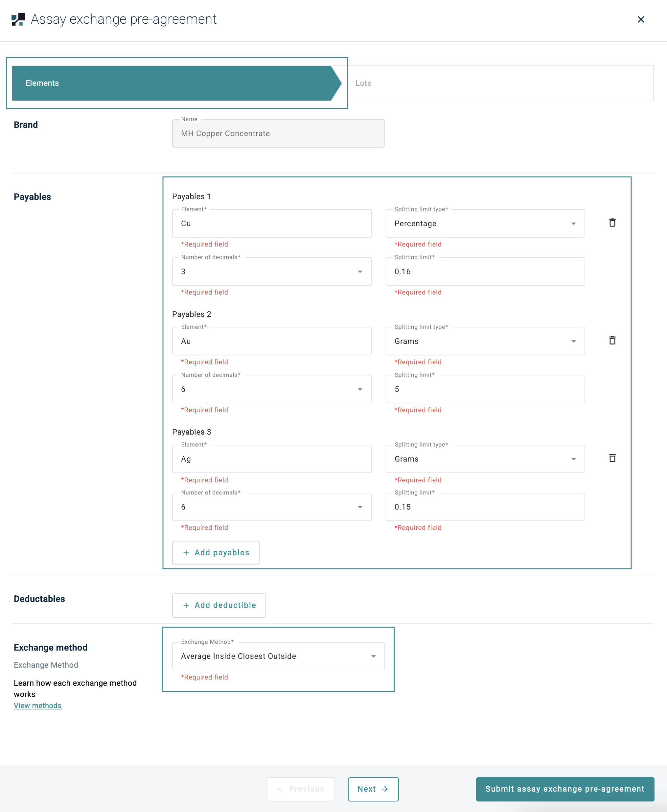Delete Payables 2 with trash icon
667x812 pixels.
(612, 340)
